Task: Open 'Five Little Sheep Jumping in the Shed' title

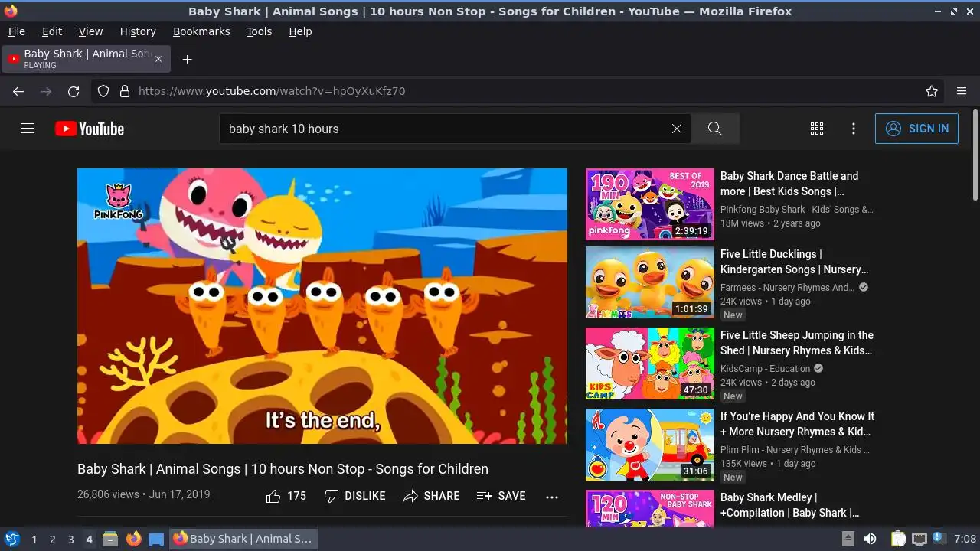Action: click(797, 343)
